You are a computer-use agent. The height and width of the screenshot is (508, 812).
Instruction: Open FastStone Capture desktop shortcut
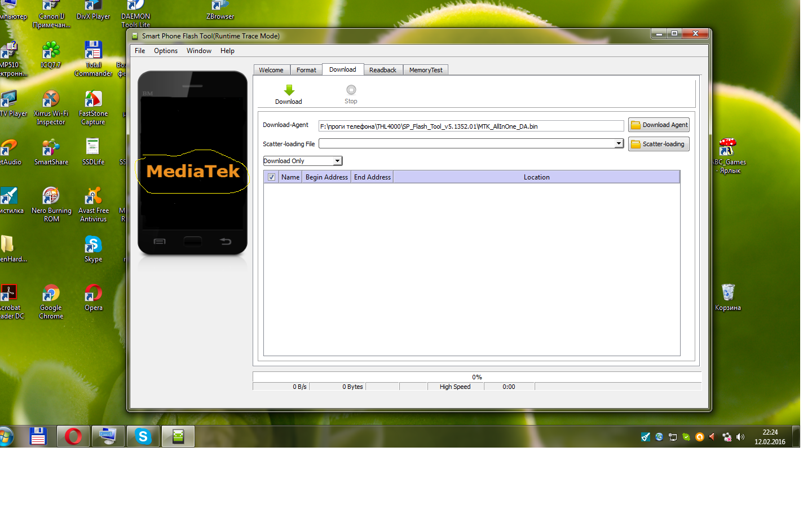93,100
